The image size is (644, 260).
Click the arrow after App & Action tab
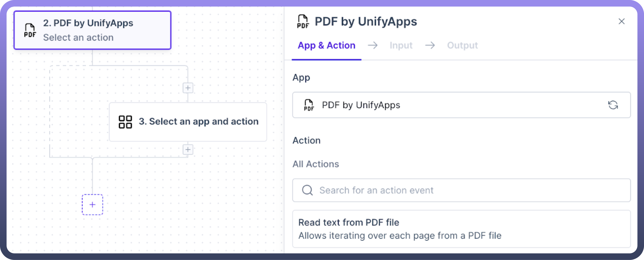[x=373, y=45]
